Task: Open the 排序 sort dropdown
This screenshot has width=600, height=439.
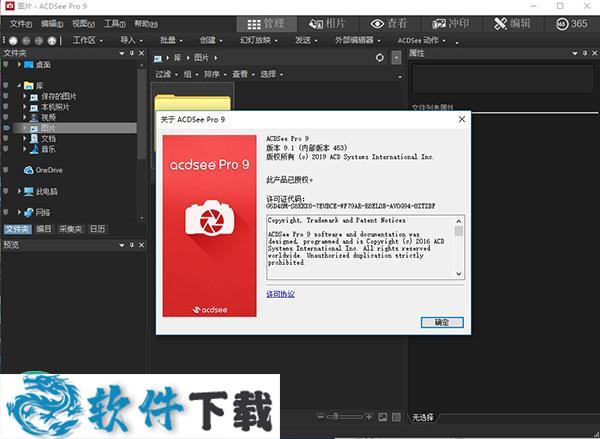Action: pyautogui.click(x=215, y=74)
